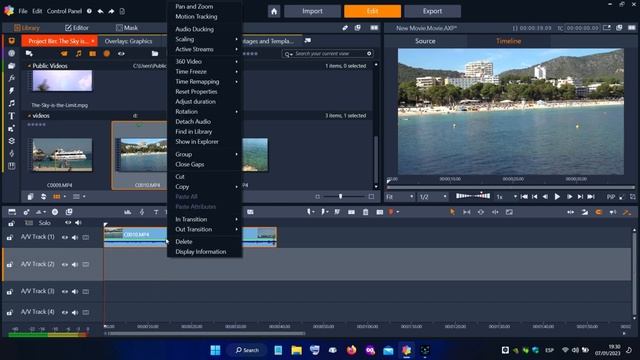Select The-Sky-is-the-Limit.mpg thumbnail

(62, 80)
